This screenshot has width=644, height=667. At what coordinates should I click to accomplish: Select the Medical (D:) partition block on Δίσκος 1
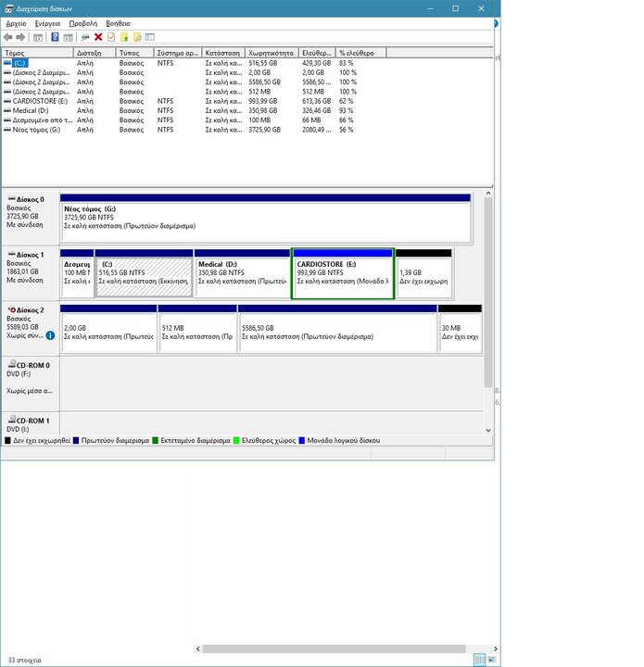click(242, 273)
